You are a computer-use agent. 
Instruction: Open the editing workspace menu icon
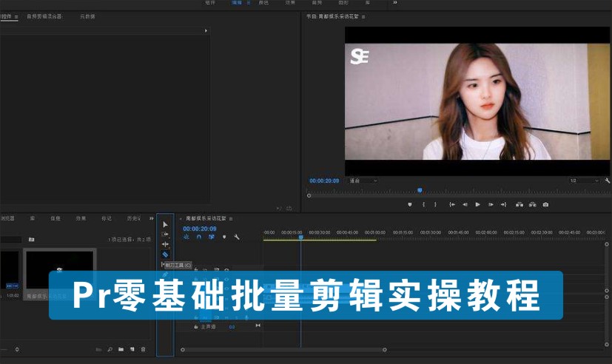click(x=248, y=3)
